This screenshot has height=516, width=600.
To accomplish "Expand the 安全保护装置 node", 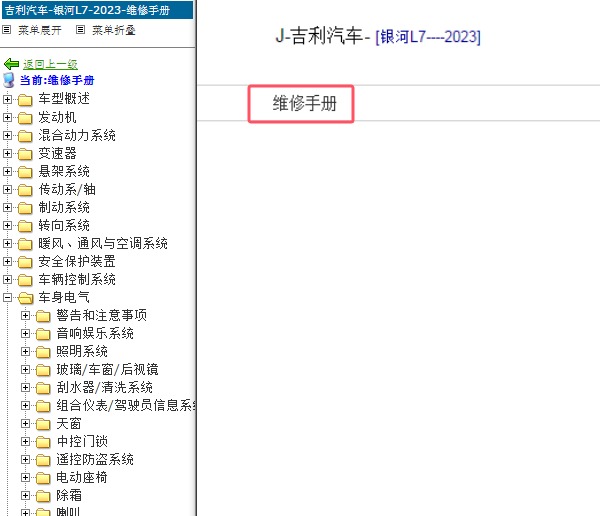I will 7,261.
